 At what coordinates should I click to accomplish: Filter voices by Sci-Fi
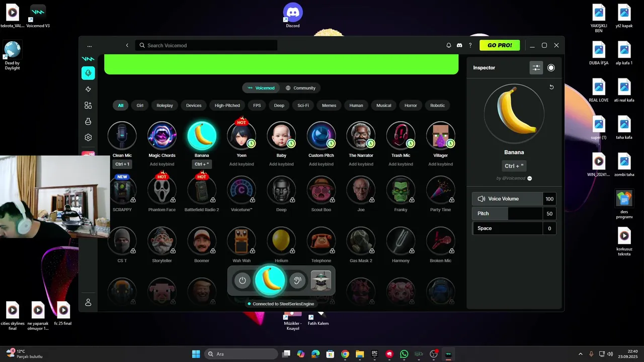(x=303, y=106)
